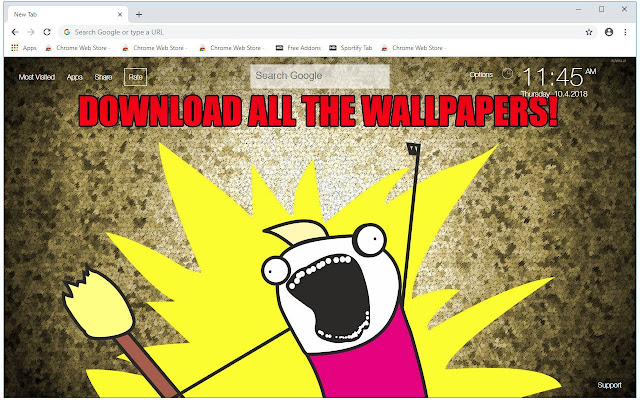640x400 pixels.
Task: Reload the page with the refresh icon
Action: point(47,32)
